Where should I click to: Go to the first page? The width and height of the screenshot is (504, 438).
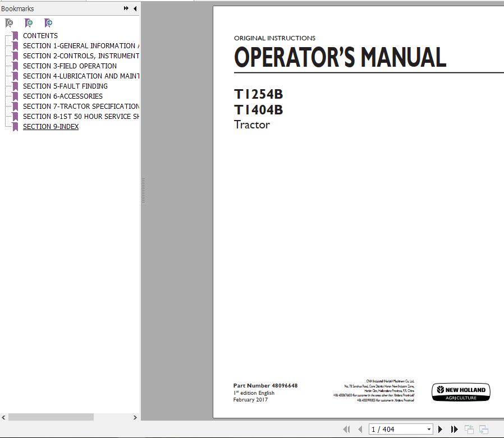346,429
